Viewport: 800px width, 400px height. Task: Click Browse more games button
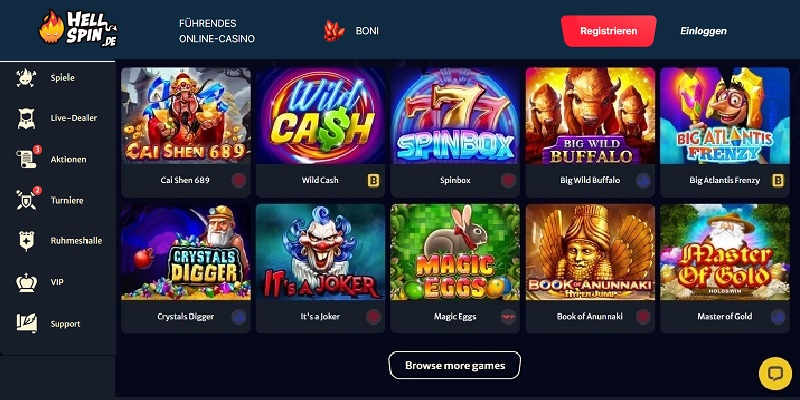tap(455, 365)
